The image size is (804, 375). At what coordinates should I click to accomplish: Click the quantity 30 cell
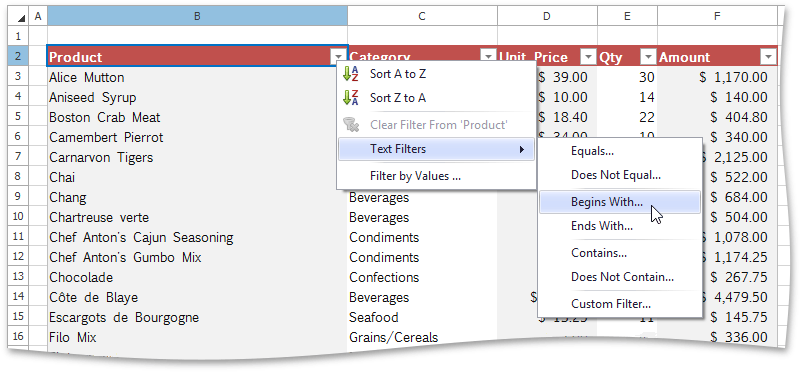pyautogui.click(x=627, y=77)
